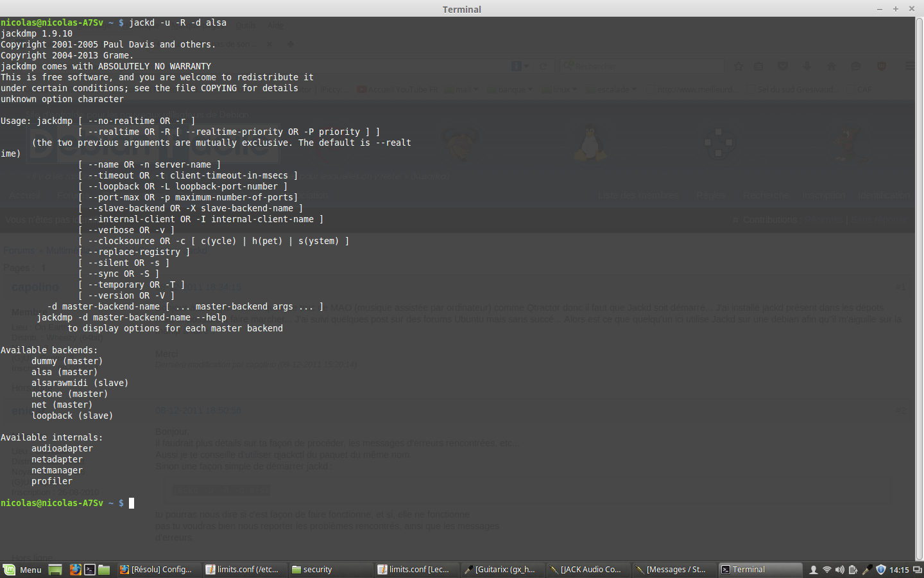The image size is (924, 578).
Task: Click the '--name OR -n server-name' option
Action: pyautogui.click(x=150, y=164)
